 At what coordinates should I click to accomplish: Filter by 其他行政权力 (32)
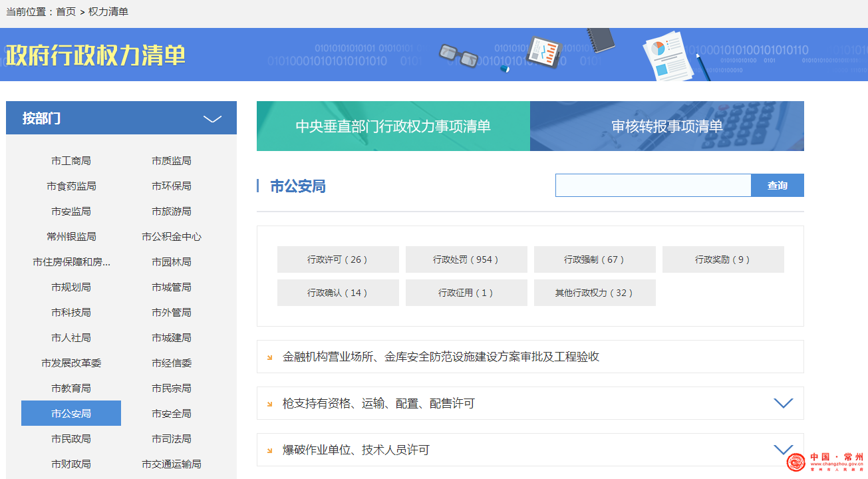[595, 293]
